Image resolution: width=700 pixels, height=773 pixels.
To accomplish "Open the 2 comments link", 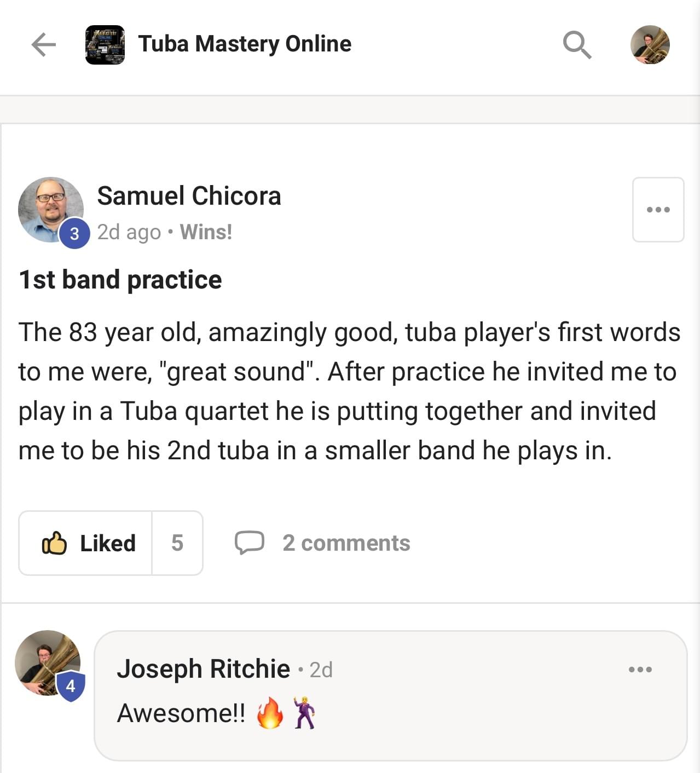I will point(346,543).
